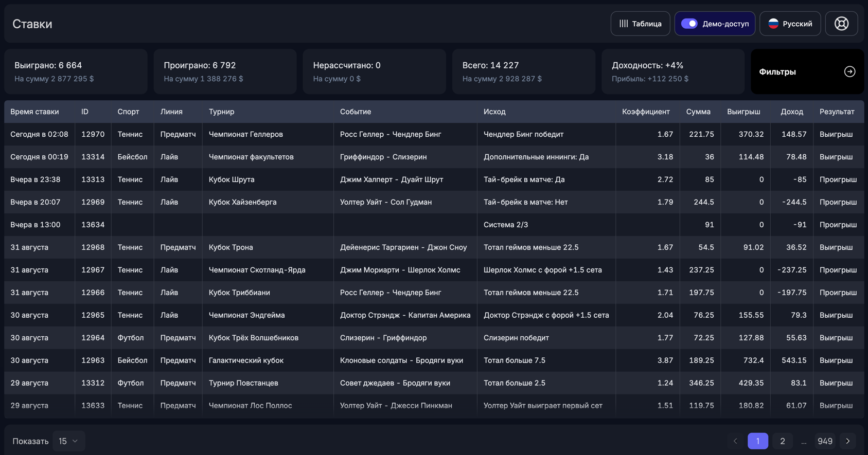This screenshot has width=868, height=455.
Task: Click the Filters arrow circle icon
Action: tap(849, 72)
